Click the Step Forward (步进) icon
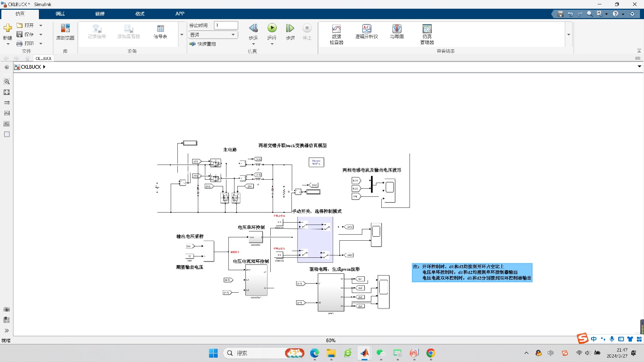Viewport: 644px width, 362px height. 290,28
